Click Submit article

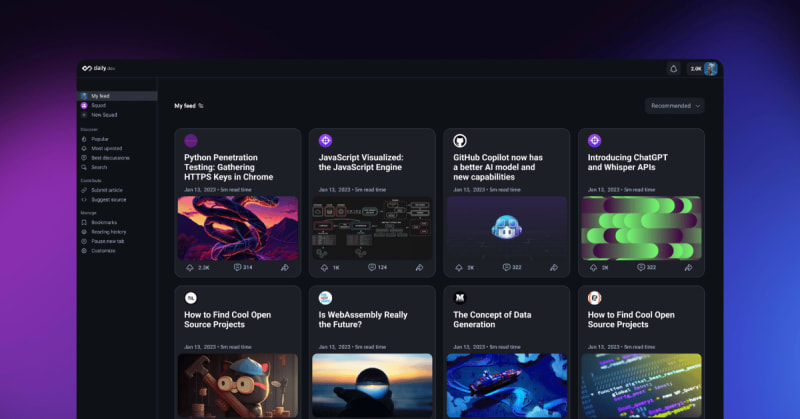(107, 190)
